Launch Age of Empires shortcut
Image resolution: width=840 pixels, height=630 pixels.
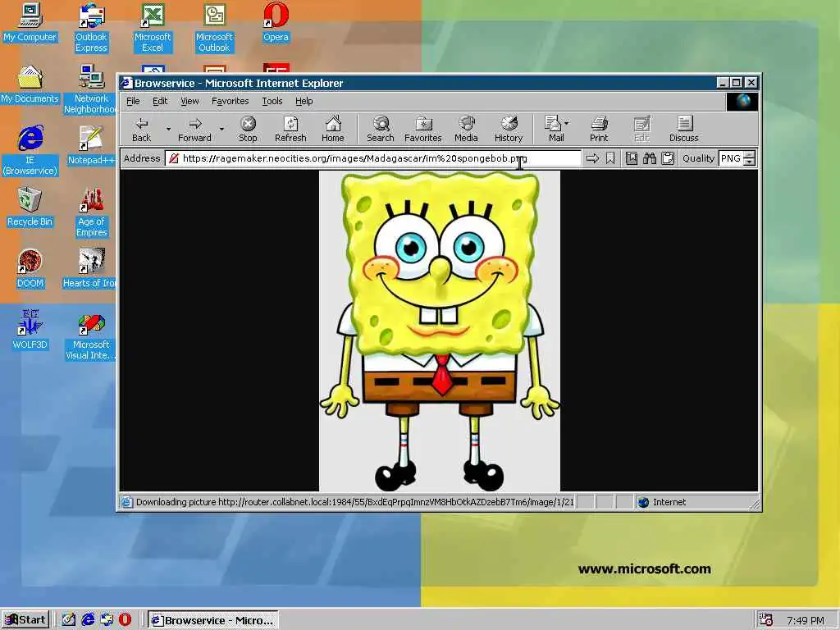pos(92,212)
